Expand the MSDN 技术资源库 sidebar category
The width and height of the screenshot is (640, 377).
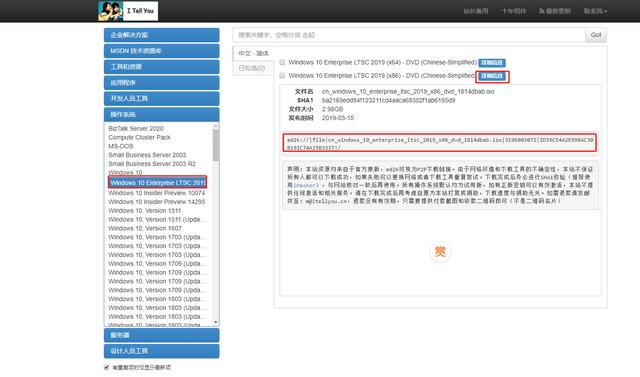tap(161, 51)
